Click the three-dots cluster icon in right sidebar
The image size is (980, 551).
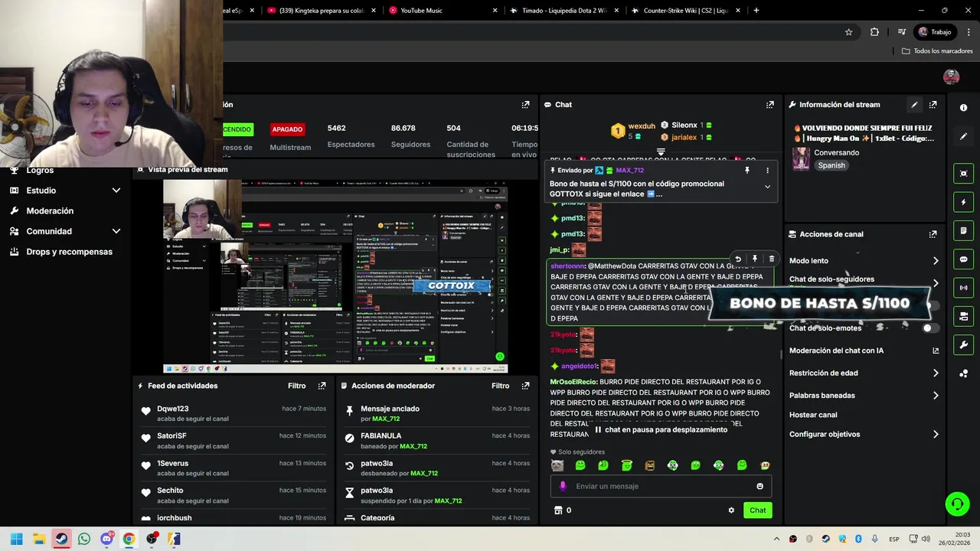coord(963,373)
